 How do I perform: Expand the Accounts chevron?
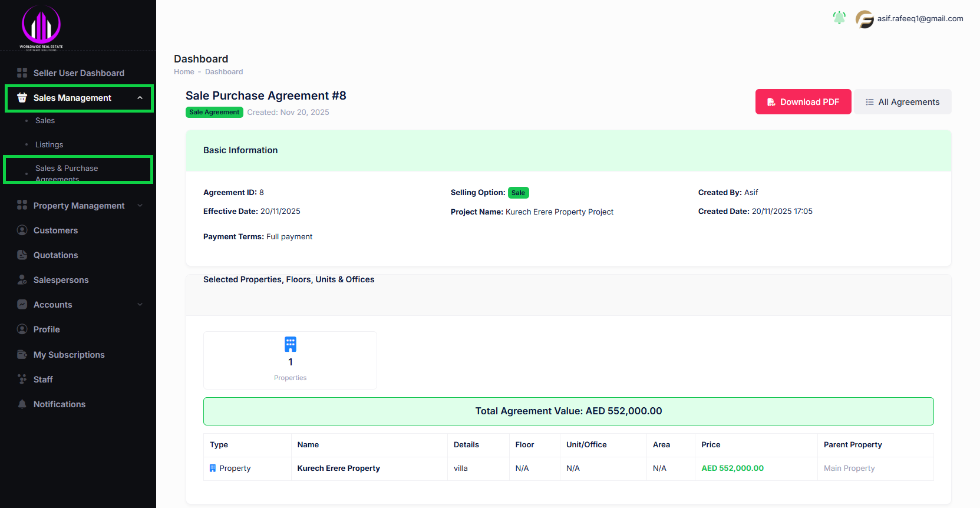coord(140,304)
